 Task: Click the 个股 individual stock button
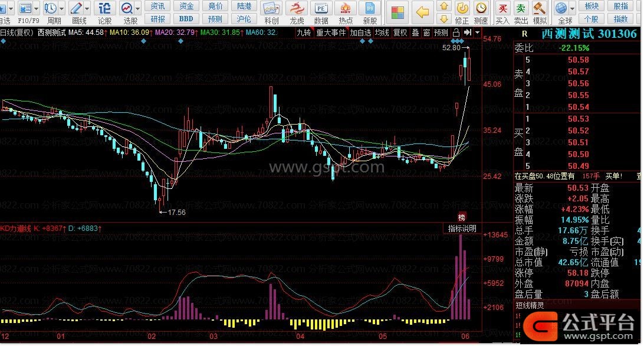click(x=592, y=19)
